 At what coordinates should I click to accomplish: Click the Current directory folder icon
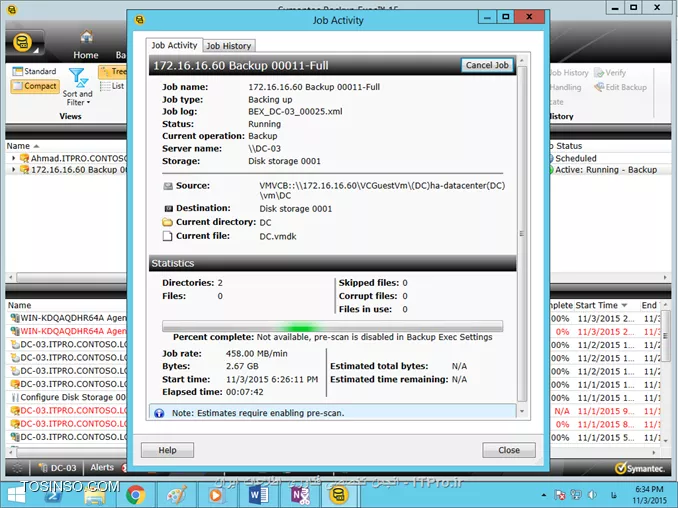pyautogui.click(x=167, y=222)
